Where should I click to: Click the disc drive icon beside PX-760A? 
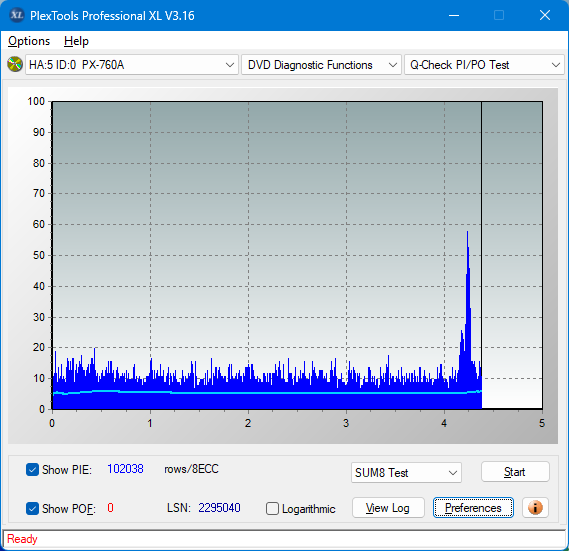tap(15, 65)
